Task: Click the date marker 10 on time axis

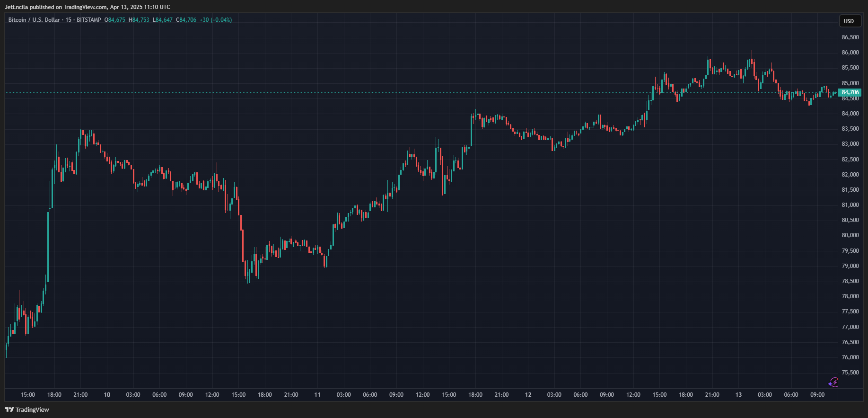Action: [107, 395]
